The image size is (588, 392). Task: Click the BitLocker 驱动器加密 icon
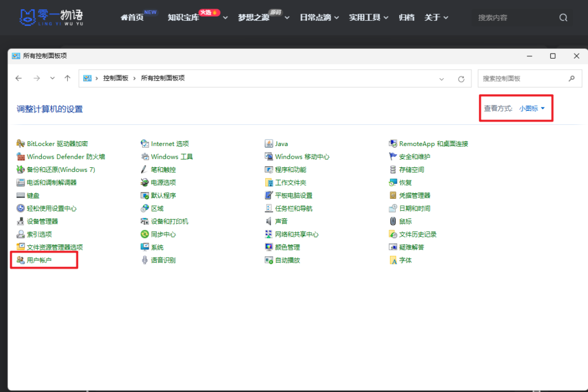coord(21,144)
